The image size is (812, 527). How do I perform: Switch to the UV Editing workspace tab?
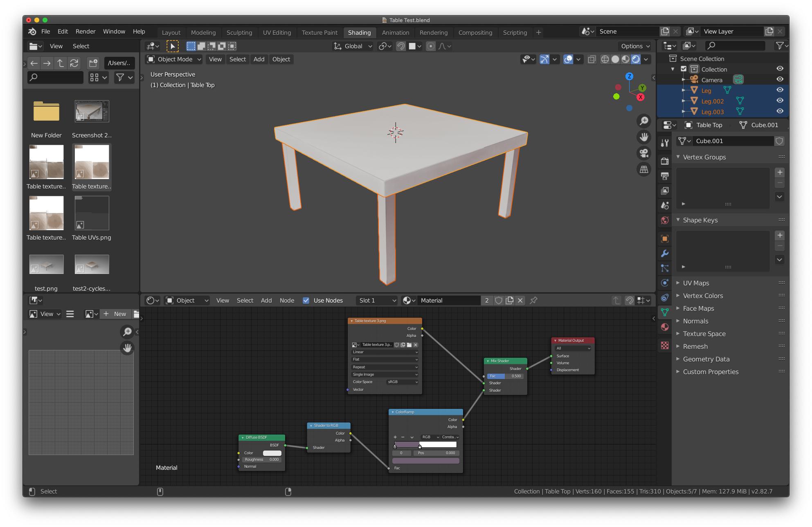click(277, 33)
